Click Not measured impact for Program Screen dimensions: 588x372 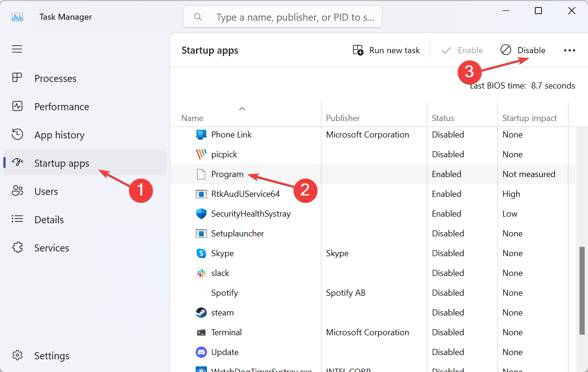coord(529,174)
